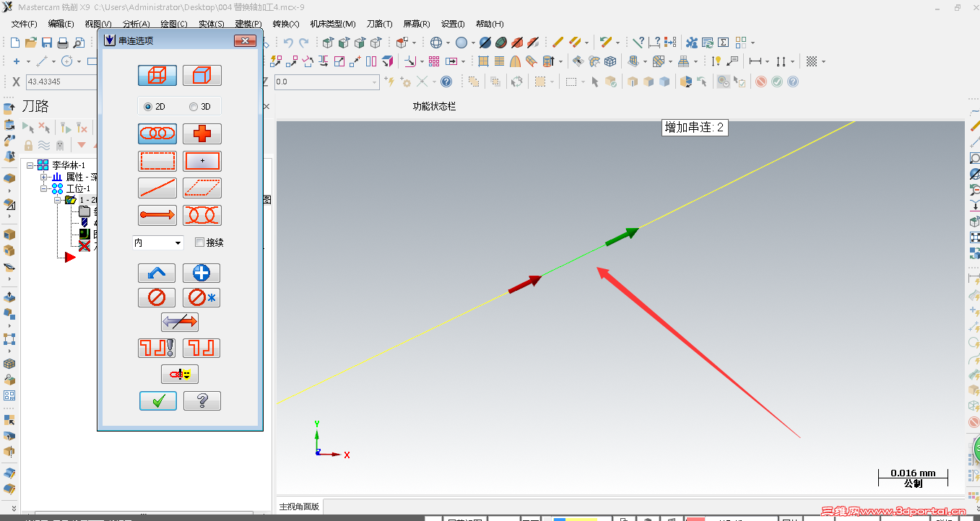
Task: Toggle the 接续 checkbox
Action: (x=200, y=242)
